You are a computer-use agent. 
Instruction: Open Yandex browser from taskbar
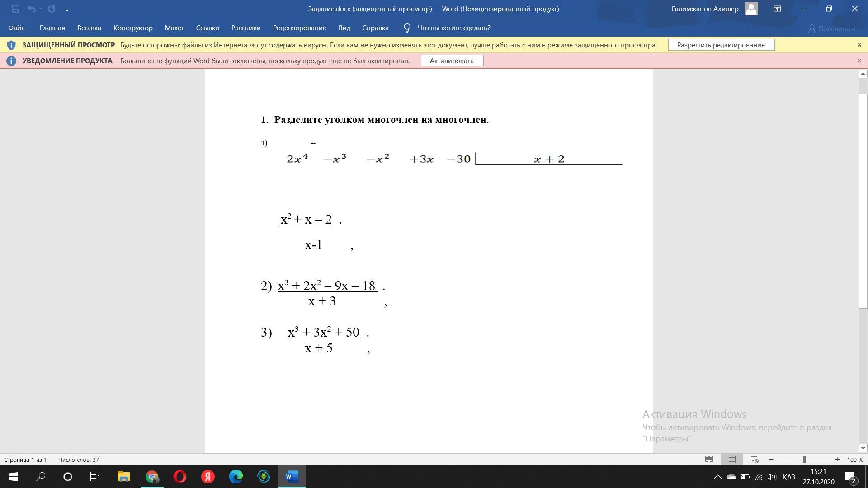point(208,477)
